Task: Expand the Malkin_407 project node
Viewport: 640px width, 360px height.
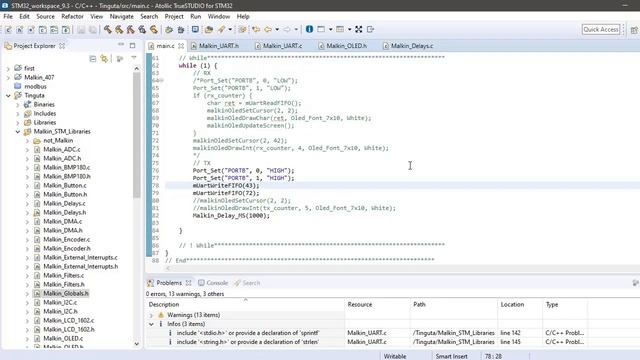Action: 8,78
